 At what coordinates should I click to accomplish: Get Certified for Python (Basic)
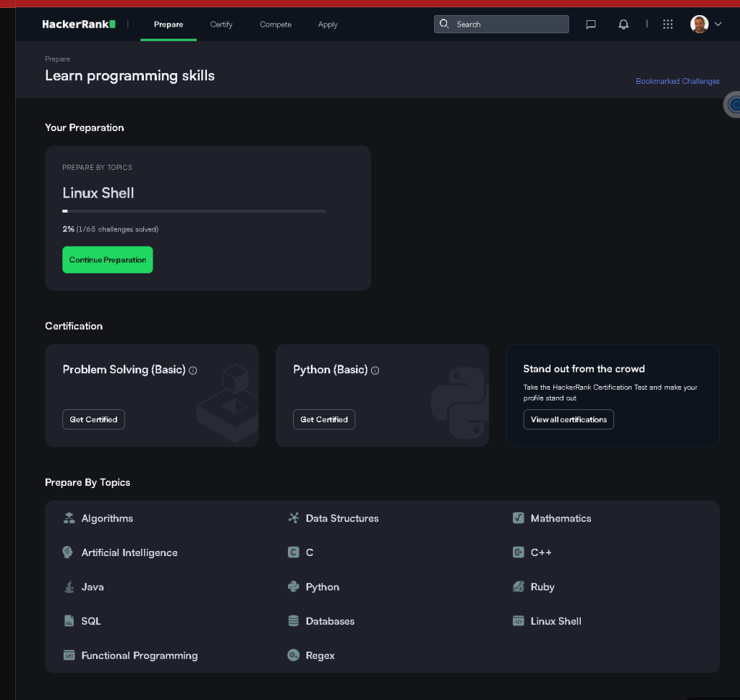[x=324, y=419]
